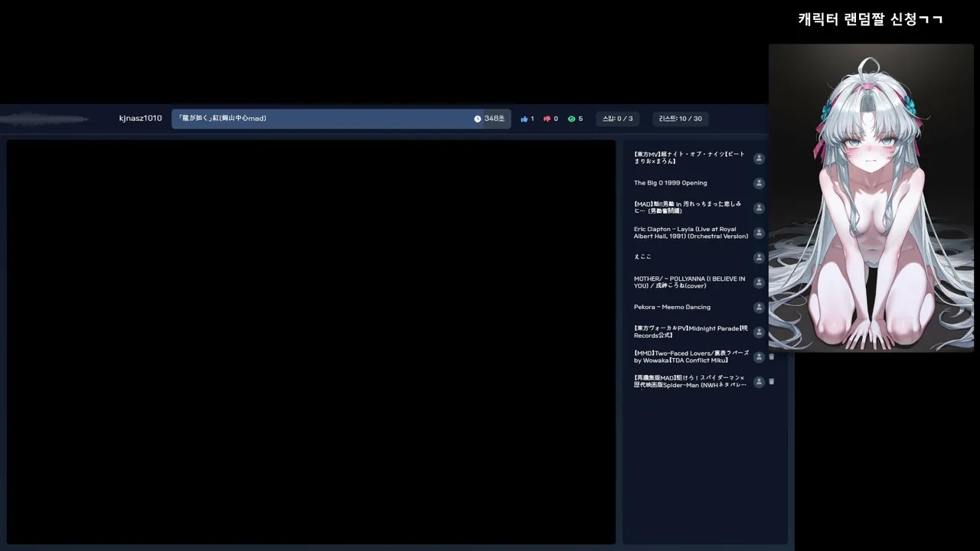Click the 스킵: 0 / 3 skip button
The height and width of the screenshot is (551, 980).
point(618,119)
